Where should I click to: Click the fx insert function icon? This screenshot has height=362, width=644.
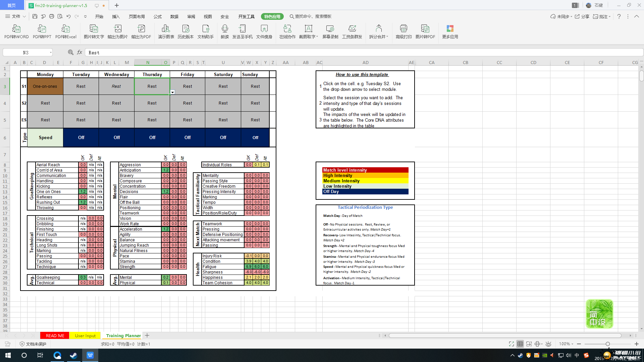79,52
